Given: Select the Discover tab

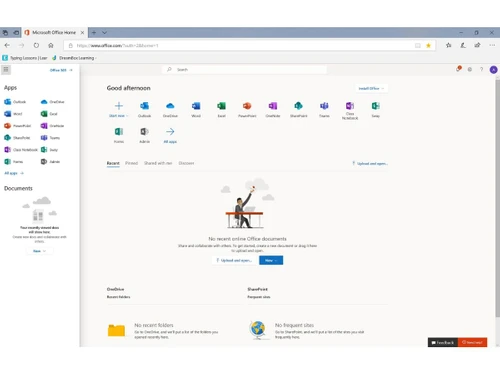Looking at the screenshot, I should (x=186, y=163).
